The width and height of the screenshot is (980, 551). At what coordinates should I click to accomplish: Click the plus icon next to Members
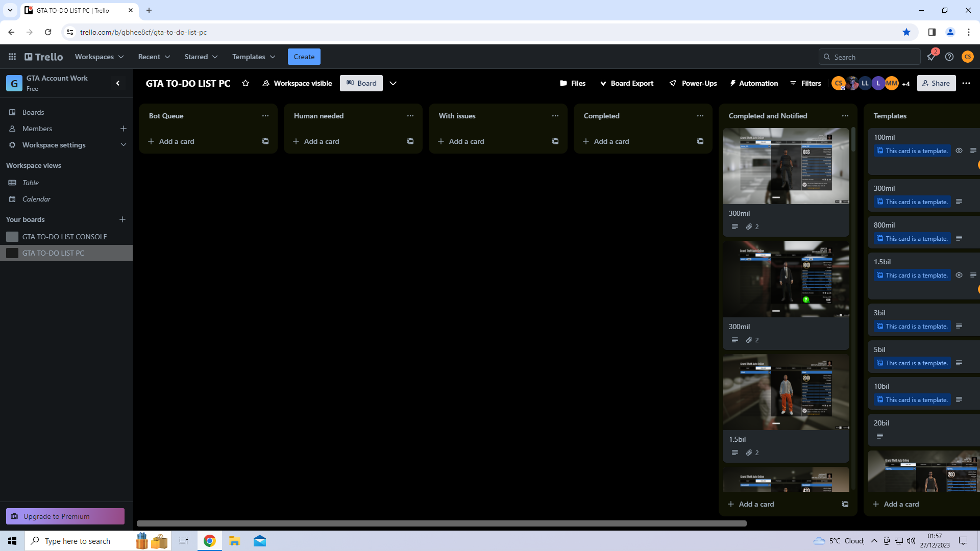click(x=123, y=129)
